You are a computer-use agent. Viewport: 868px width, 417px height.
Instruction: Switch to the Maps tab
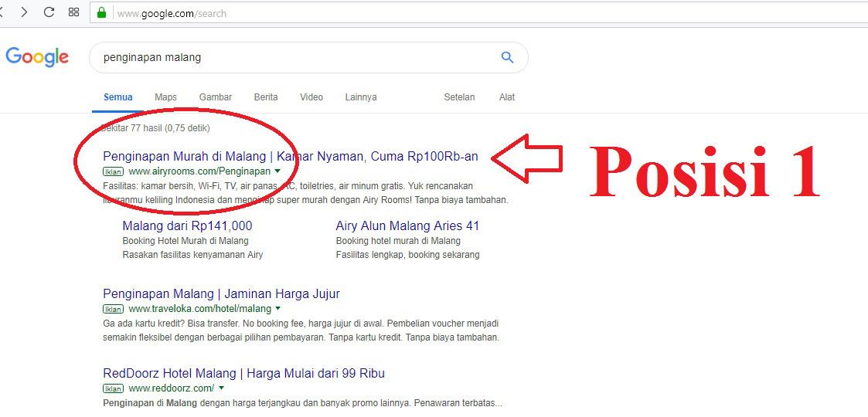click(165, 97)
